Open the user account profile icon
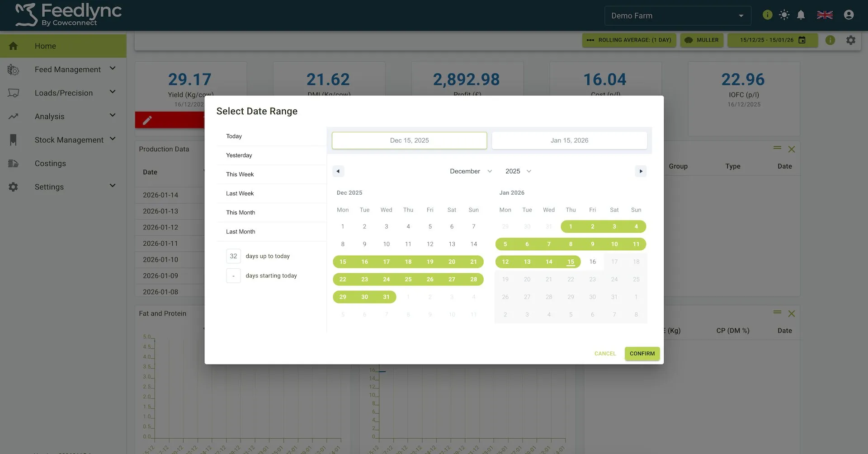This screenshot has height=454, width=868. pos(849,15)
